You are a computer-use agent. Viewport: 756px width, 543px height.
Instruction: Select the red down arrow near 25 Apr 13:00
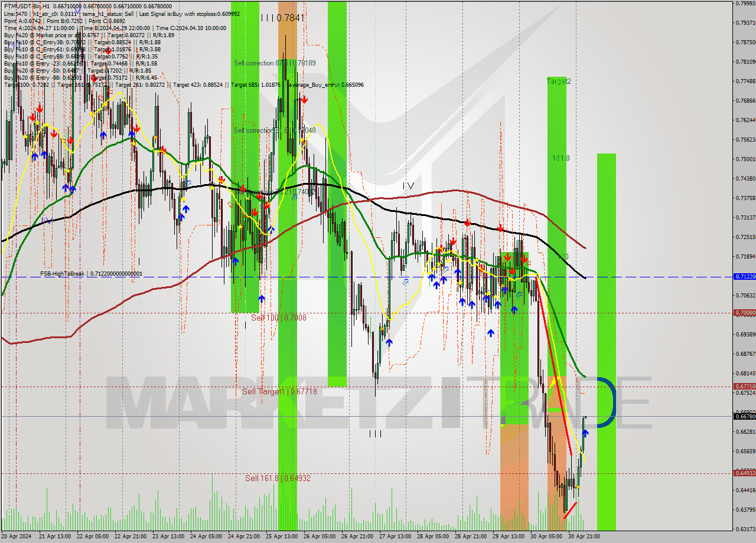pyautogui.click(x=266, y=205)
